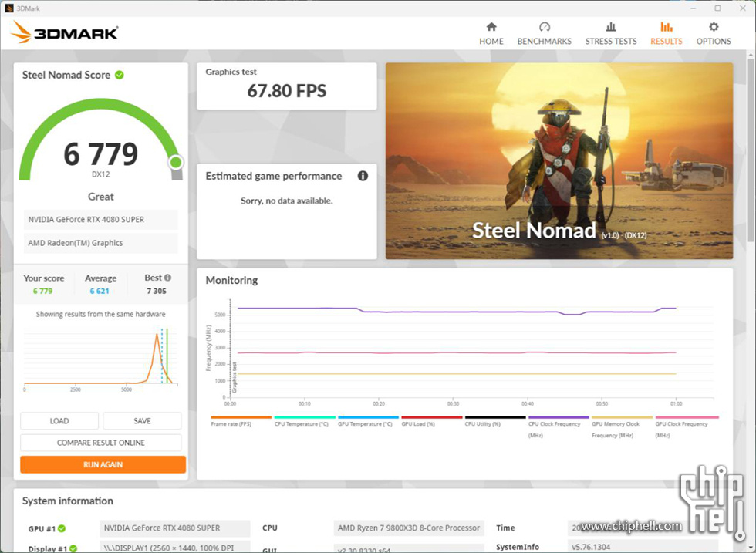756x553 pixels.
Task: Click the Average score 6 621
Action: 100,292
